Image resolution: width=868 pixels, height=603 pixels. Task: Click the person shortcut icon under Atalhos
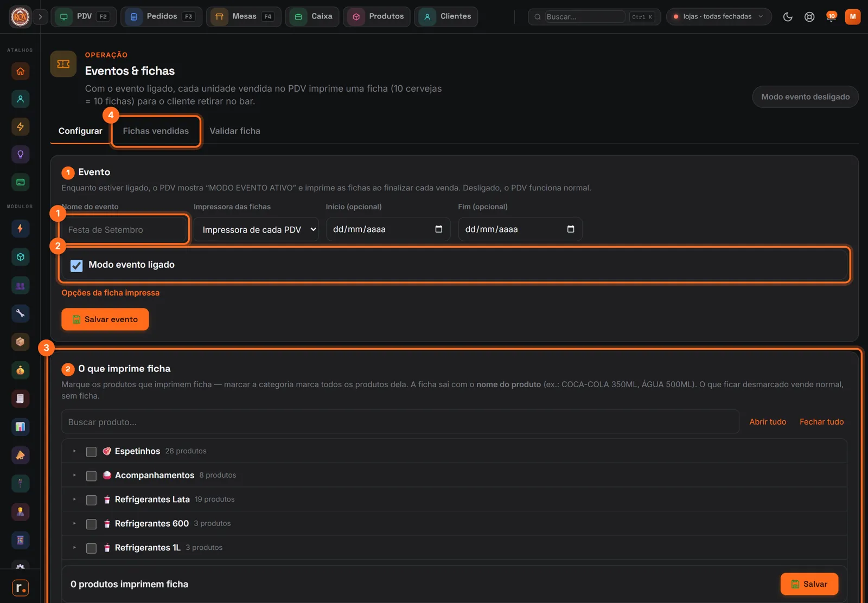point(20,99)
